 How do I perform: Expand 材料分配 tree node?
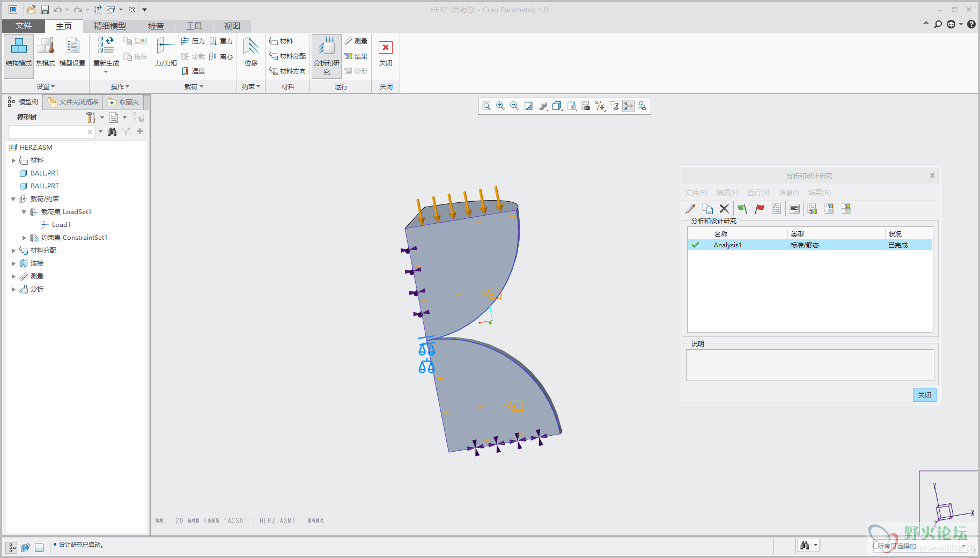click(13, 251)
